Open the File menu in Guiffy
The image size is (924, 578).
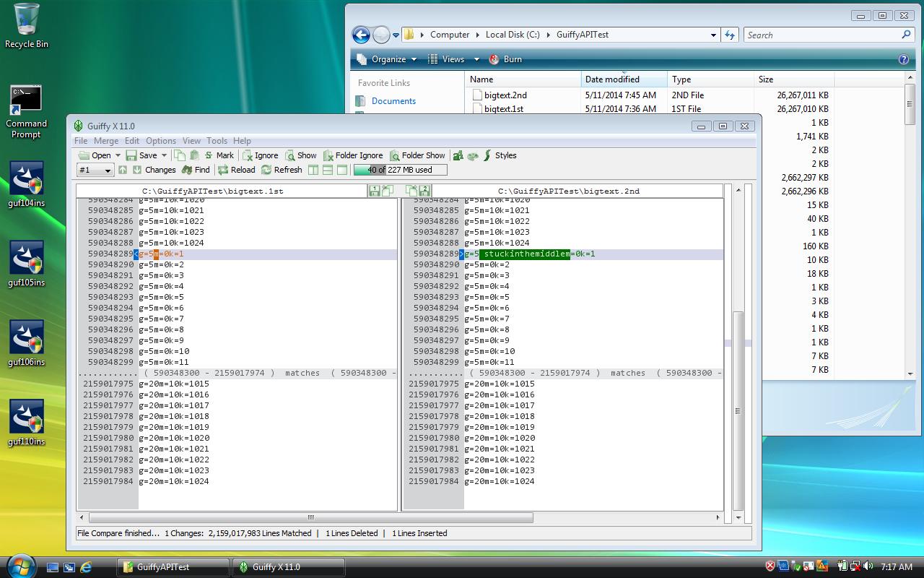[81, 141]
